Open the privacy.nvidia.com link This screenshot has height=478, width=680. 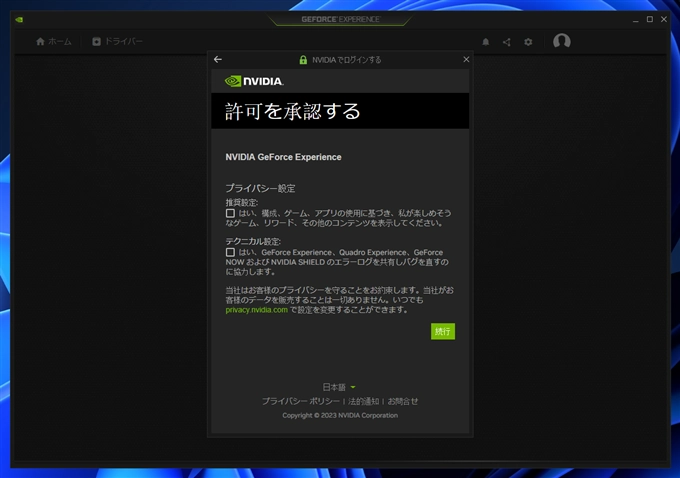point(256,310)
